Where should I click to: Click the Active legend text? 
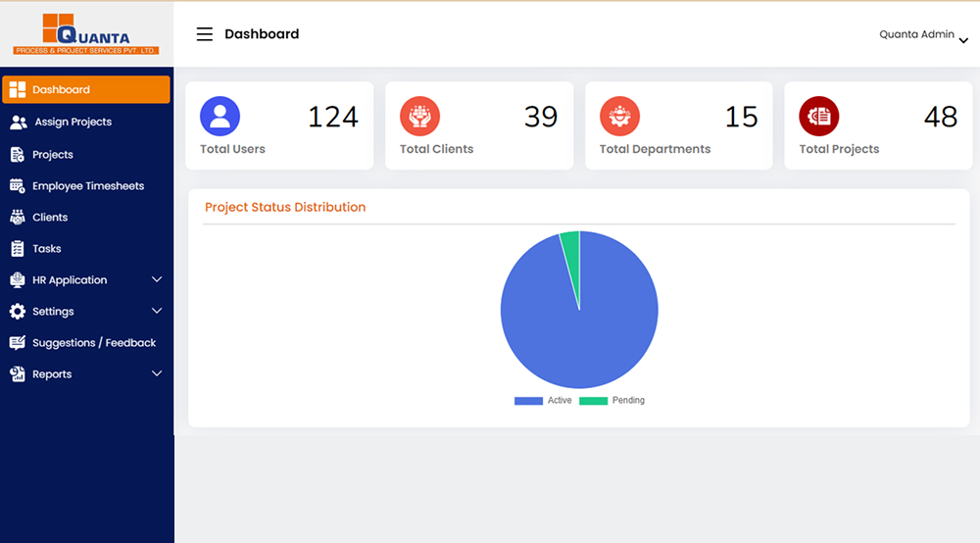tap(560, 401)
